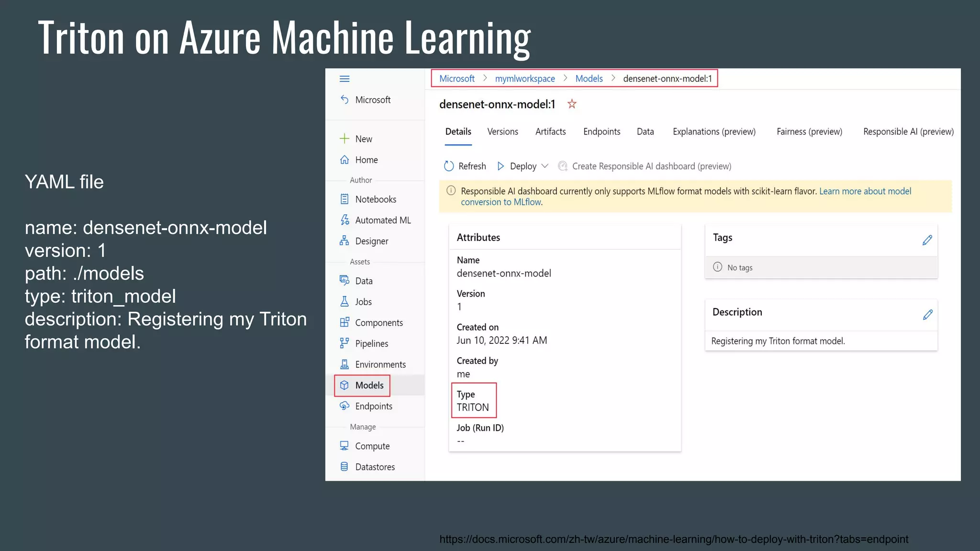Click mymlworkspace in the breadcrumb
This screenshot has width=980, height=551.
525,78
